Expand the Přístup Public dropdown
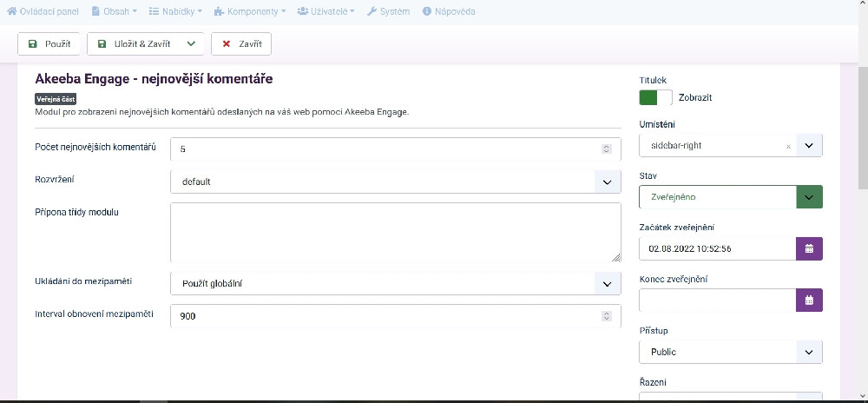868x403 pixels. point(808,352)
